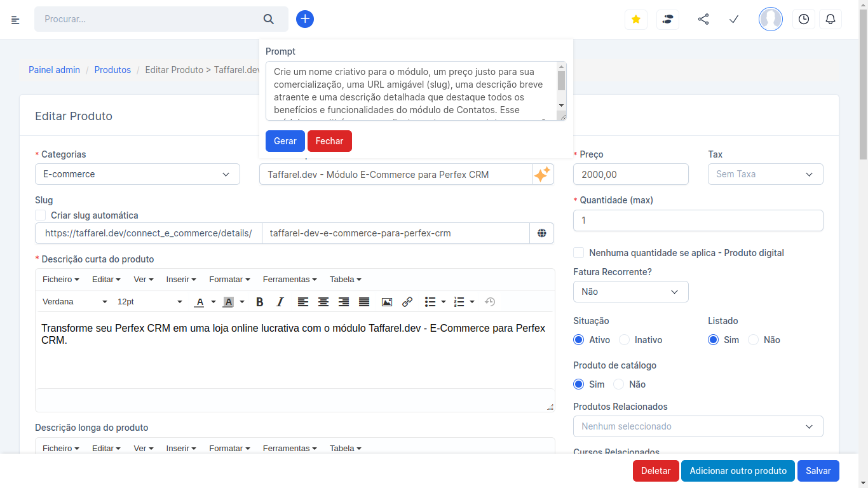This screenshot has width=868, height=488.
Task: Click the notifications bell icon
Action: coord(831,19)
